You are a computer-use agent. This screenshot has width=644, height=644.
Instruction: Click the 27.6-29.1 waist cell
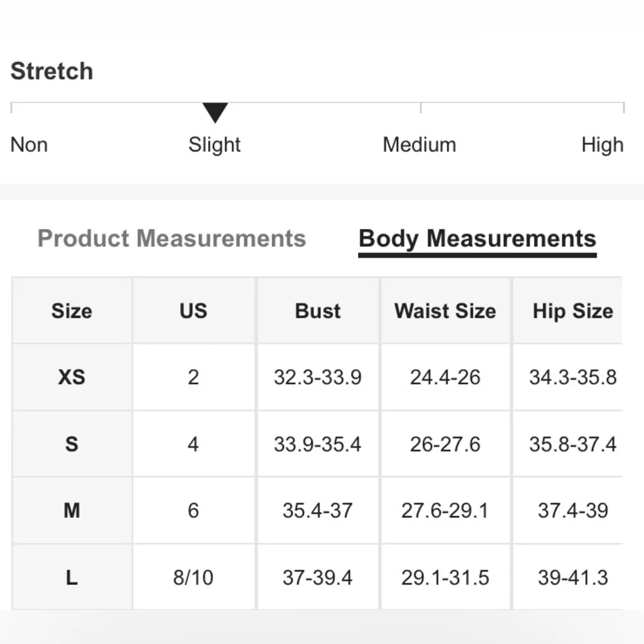[x=445, y=511]
